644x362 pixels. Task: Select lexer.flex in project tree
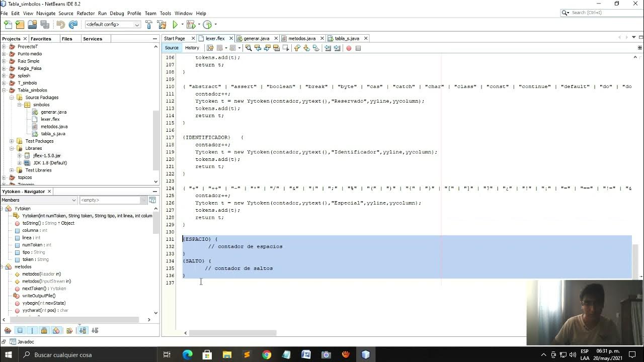pyautogui.click(x=50, y=119)
